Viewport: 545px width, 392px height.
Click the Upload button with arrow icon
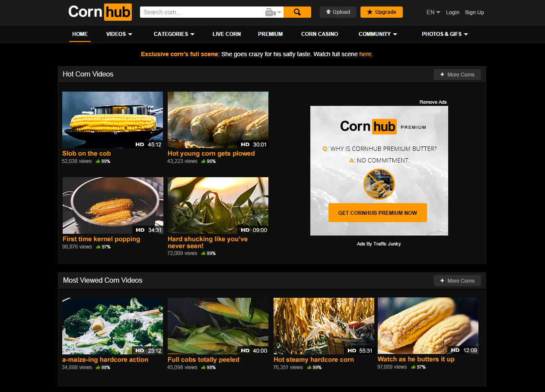pos(338,12)
